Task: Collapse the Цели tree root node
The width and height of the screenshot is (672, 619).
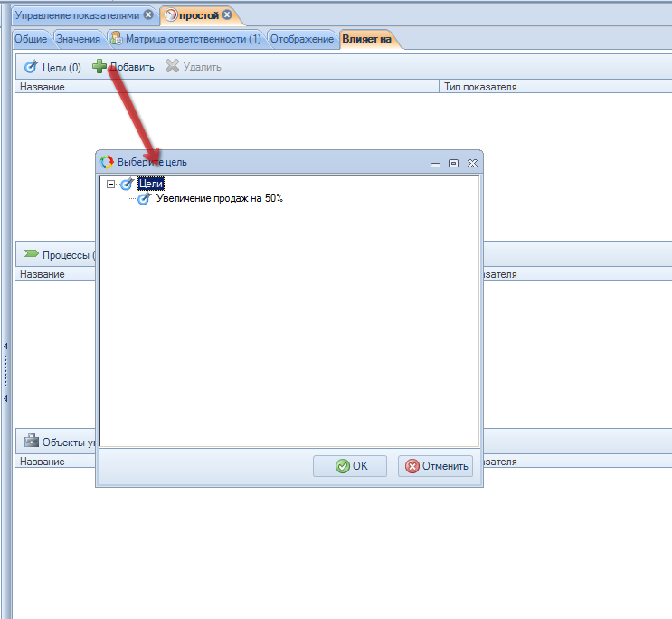Action: tap(110, 184)
